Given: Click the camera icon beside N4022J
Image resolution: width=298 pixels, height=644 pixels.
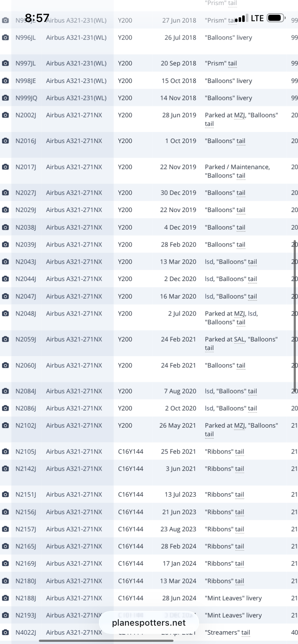Looking at the screenshot, I should pos(5,632).
